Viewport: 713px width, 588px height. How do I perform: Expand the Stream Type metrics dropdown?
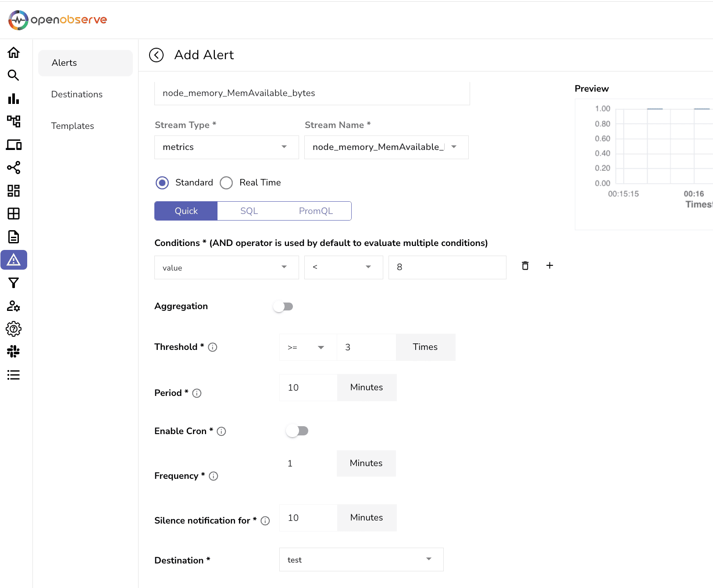click(x=226, y=147)
